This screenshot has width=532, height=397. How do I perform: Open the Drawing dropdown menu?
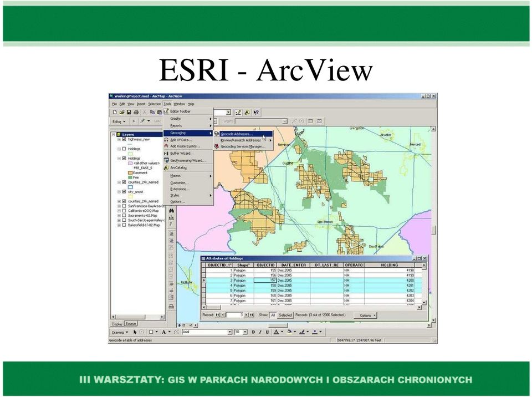[120, 332]
